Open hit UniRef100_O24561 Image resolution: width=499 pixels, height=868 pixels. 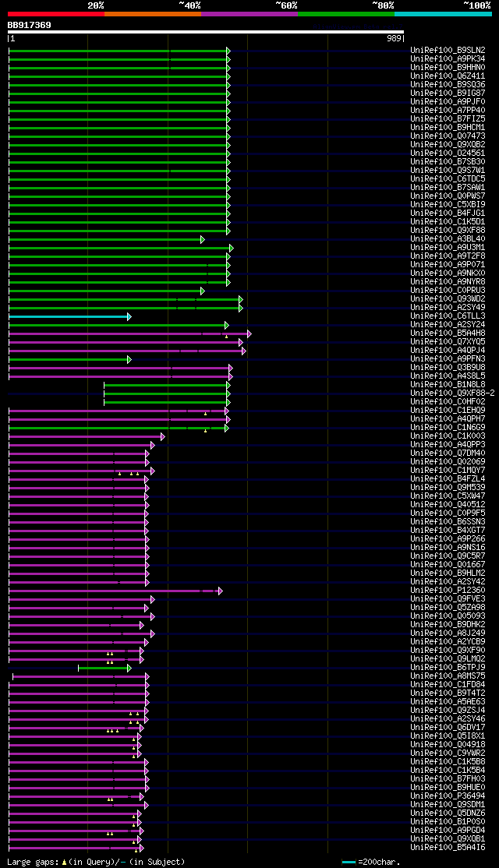[x=448, y=153]
